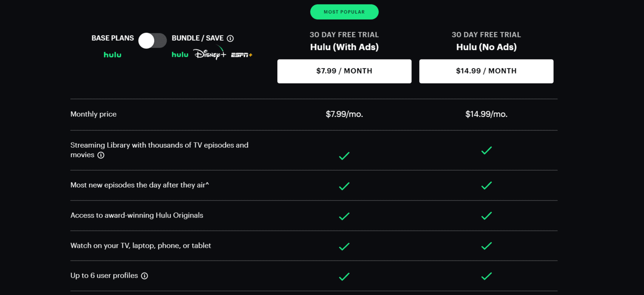
Task: Toggle from Base Plans to Bundle / Save
Action: click(153, 41)
